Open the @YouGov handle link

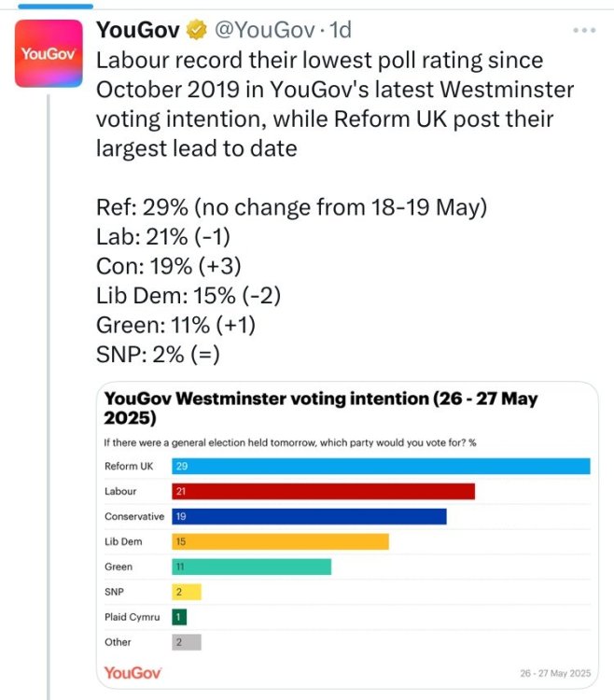[x=265, y=31]
